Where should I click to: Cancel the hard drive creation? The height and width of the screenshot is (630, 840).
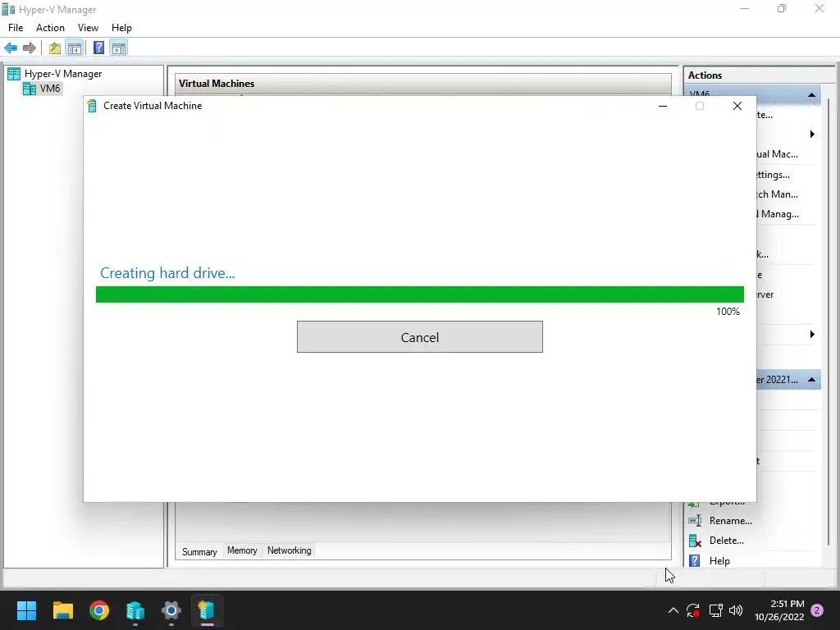coord(419,337)
